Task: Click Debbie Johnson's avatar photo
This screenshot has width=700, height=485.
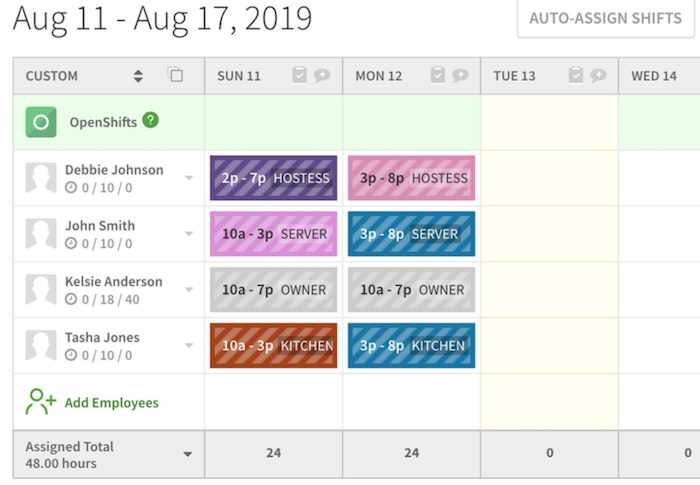Action: pyautogui.click(x=41, y=178)
